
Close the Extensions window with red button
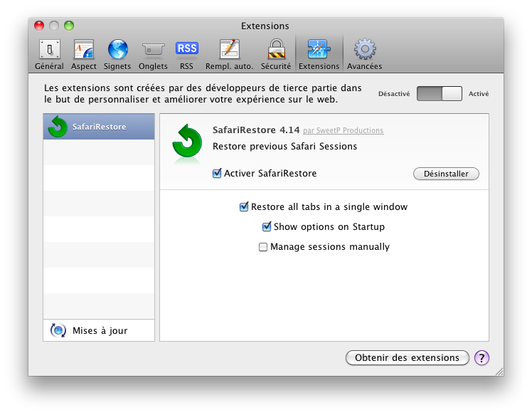coord(39,26)
